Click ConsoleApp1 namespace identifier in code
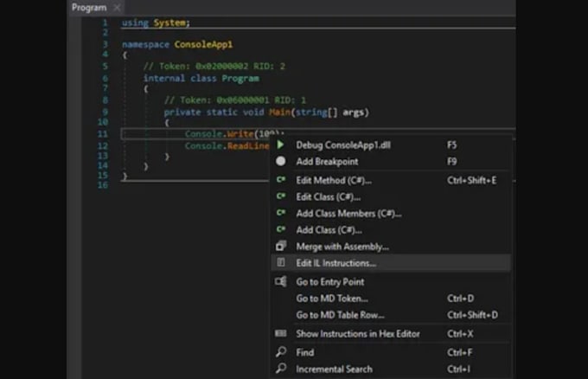 204,44
